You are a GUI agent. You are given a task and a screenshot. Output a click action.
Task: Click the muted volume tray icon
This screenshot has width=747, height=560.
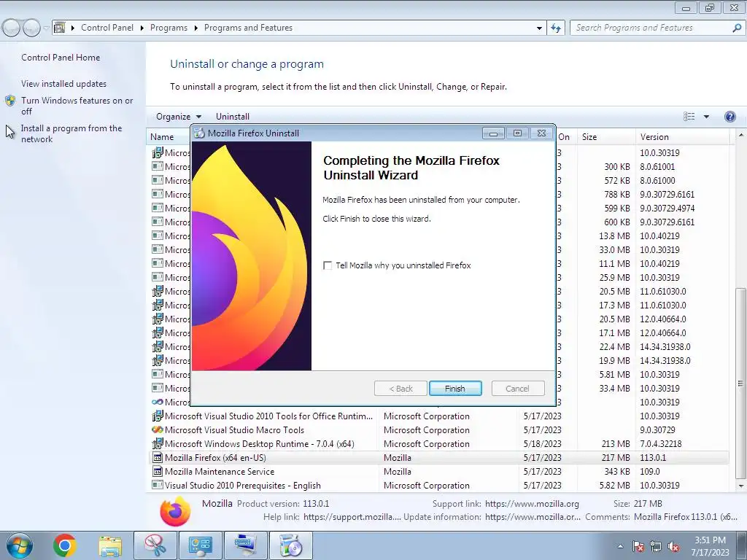pyautogui.click(x=673, y=546)
